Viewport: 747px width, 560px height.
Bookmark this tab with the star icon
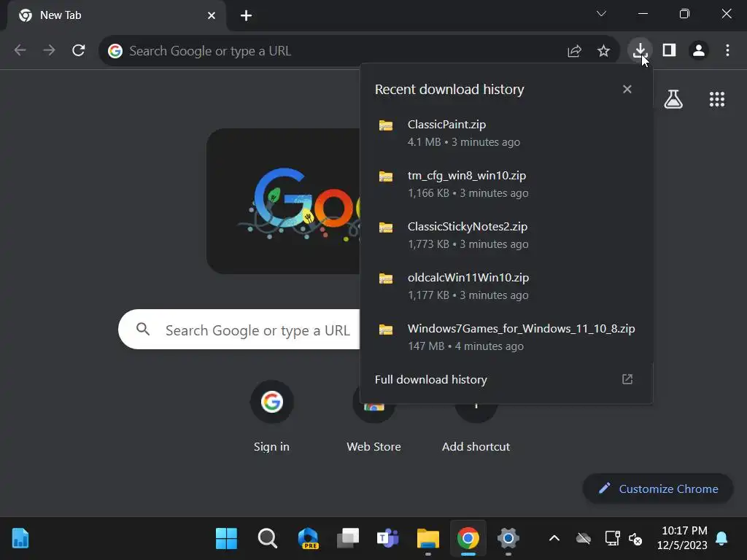coord(603,51)
